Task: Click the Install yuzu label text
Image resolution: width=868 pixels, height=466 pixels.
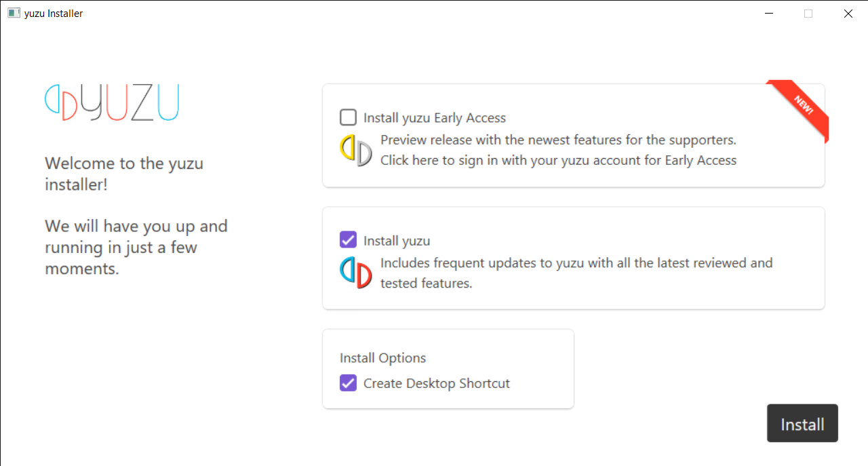Action: pyautogui.click(x=397, y=241)
